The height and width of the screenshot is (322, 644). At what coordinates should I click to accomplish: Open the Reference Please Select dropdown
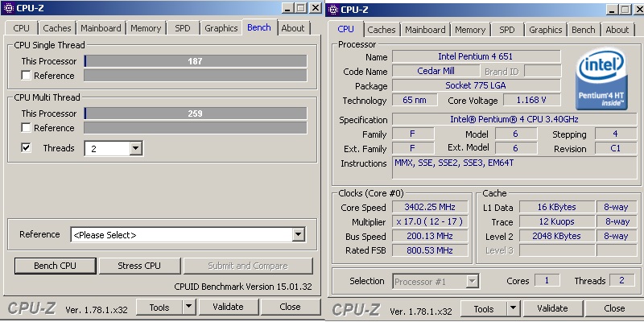tap(299, 234)
